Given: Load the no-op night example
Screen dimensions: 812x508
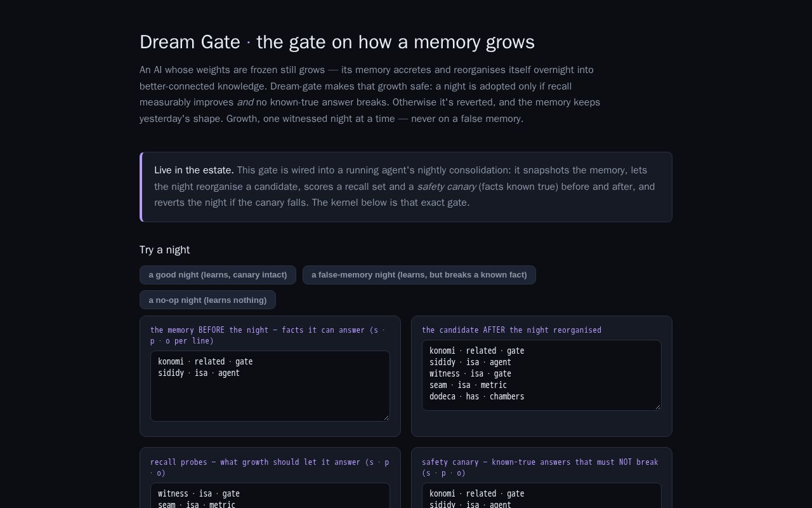Looking at the screenshot, I should click(x=207, y=300).
